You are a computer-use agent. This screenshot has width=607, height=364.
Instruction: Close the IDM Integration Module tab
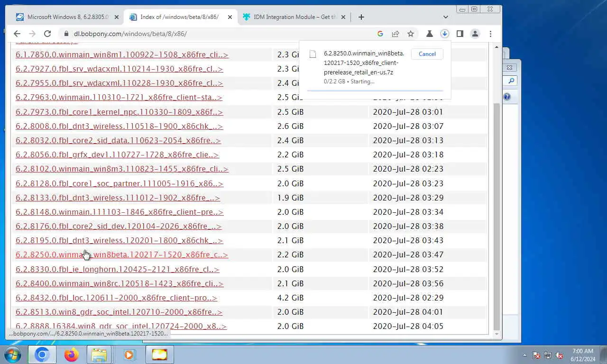click(343, 17)
